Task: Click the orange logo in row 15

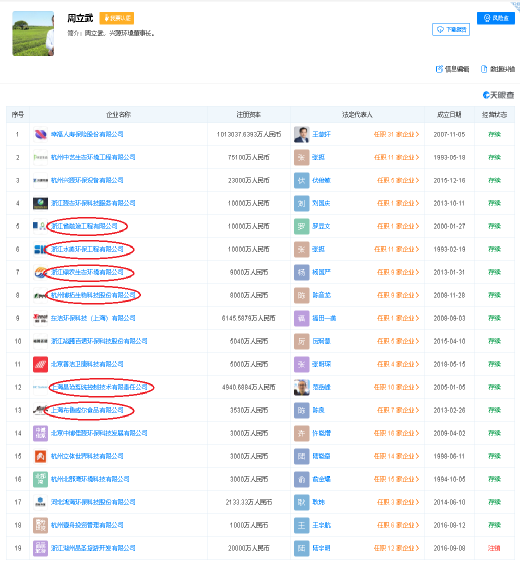Action: tap(40, 456)
